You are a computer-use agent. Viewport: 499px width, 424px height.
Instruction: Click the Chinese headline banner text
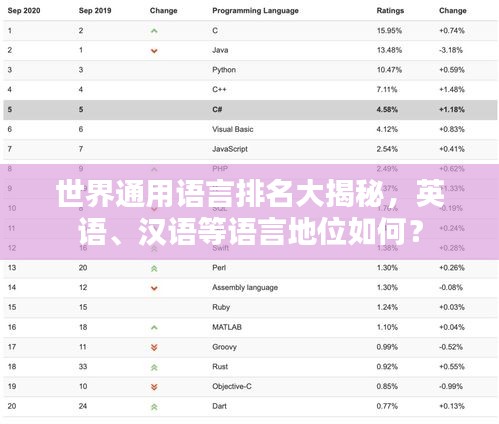point(250,212)
